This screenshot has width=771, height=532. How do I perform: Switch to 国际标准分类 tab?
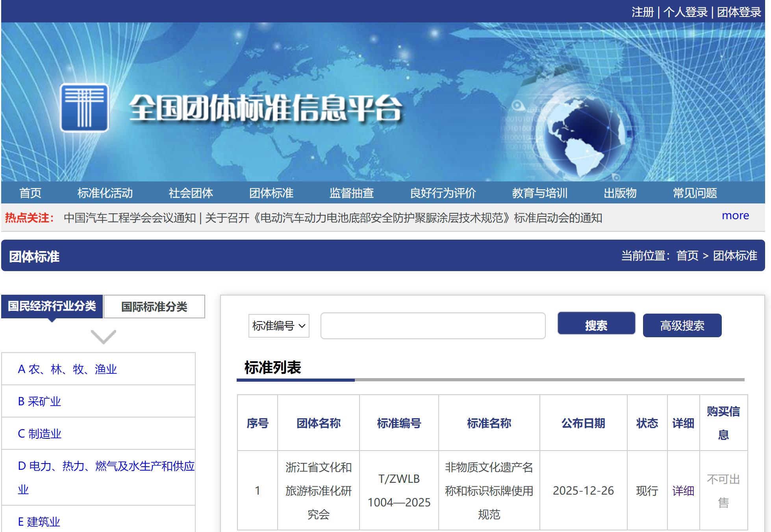(154, 307)
